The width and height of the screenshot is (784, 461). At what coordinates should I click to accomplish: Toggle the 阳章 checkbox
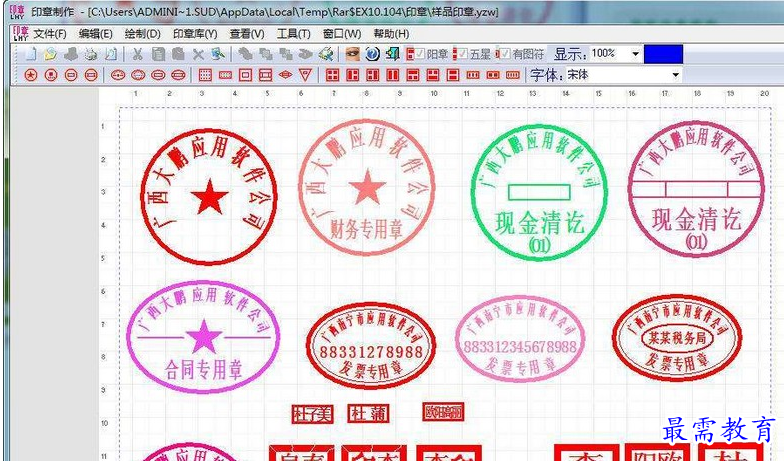click(x=420, y=53)
